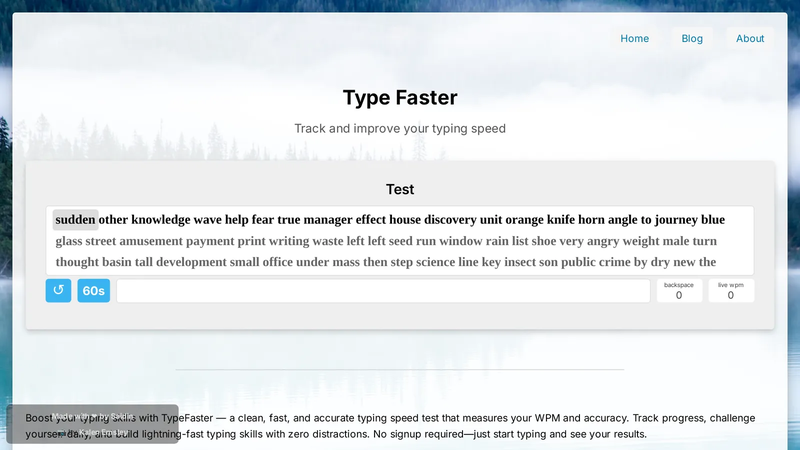The height and width of the screenshot is (450, 800).
Task: Toggle the 60s timer duration button
Action: [93, 290]
